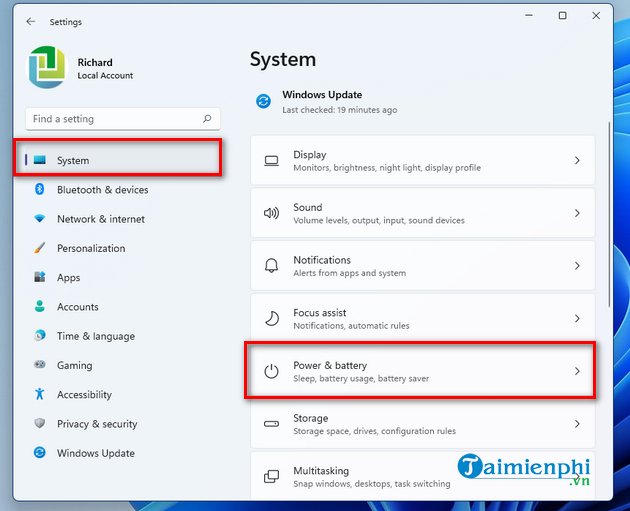Click the Wi-Fi network icon
The height and width of the screenshot is (511, 630).
[x=40, y=219]
